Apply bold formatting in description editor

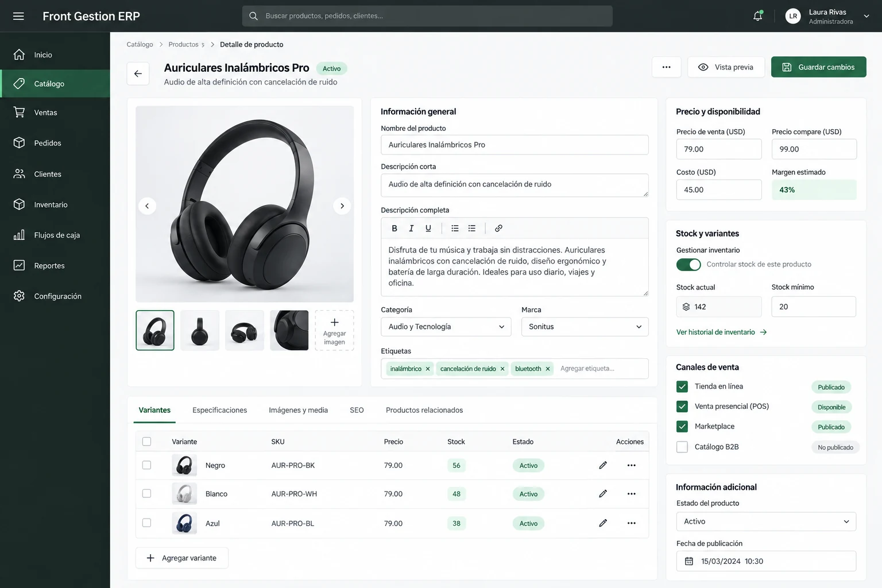[x=394, y=228]
